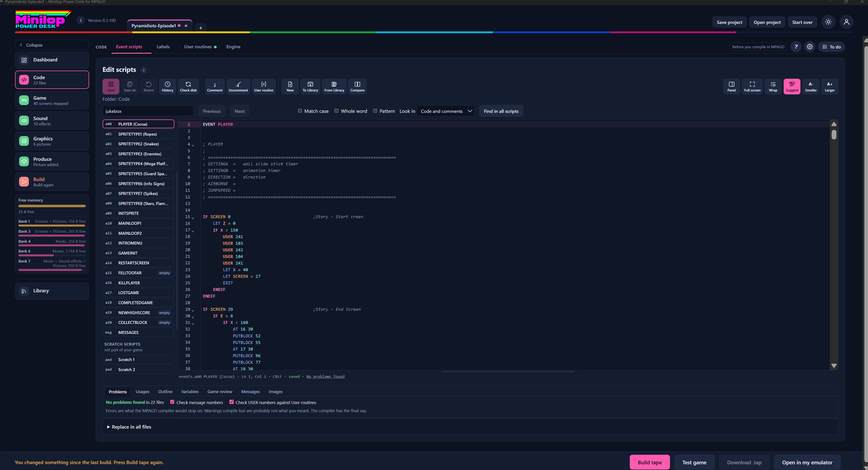
Task: Click the Build tape button
Action: 650,462
